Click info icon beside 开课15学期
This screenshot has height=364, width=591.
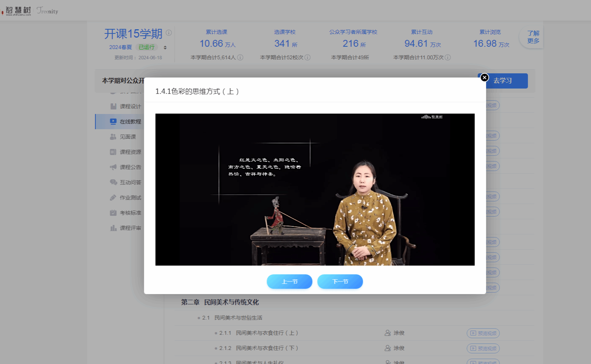[x=169, y=33]
